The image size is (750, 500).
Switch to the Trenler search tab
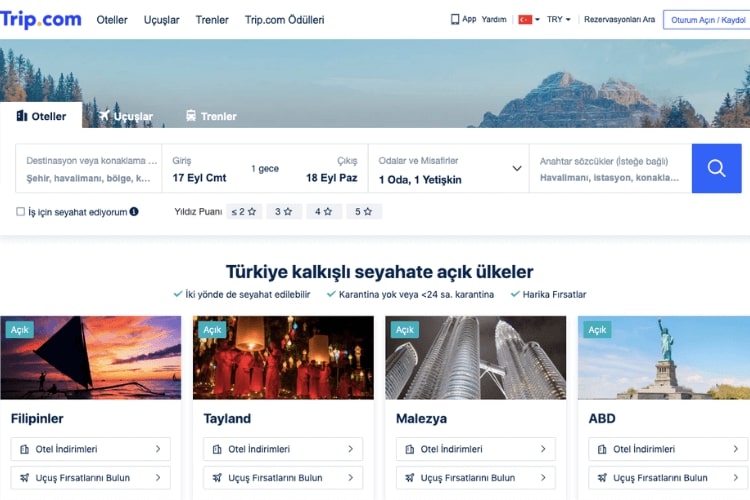click(211, 116)
